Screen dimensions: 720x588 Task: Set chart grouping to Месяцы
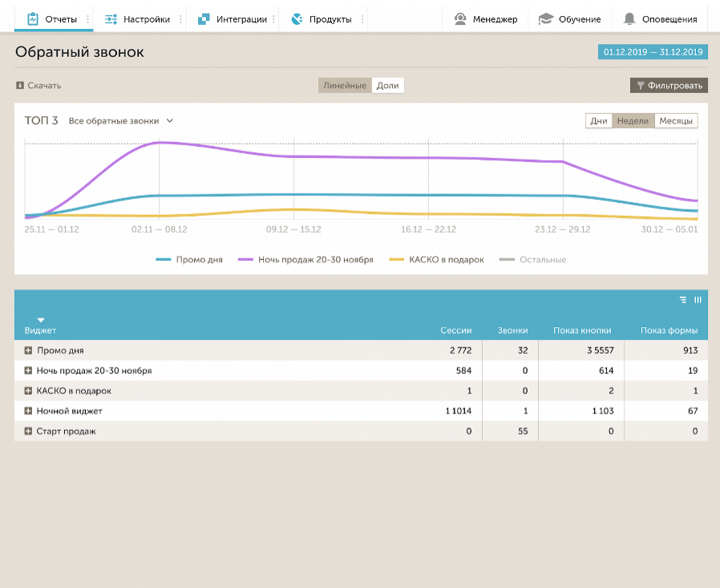pos(676,121)
